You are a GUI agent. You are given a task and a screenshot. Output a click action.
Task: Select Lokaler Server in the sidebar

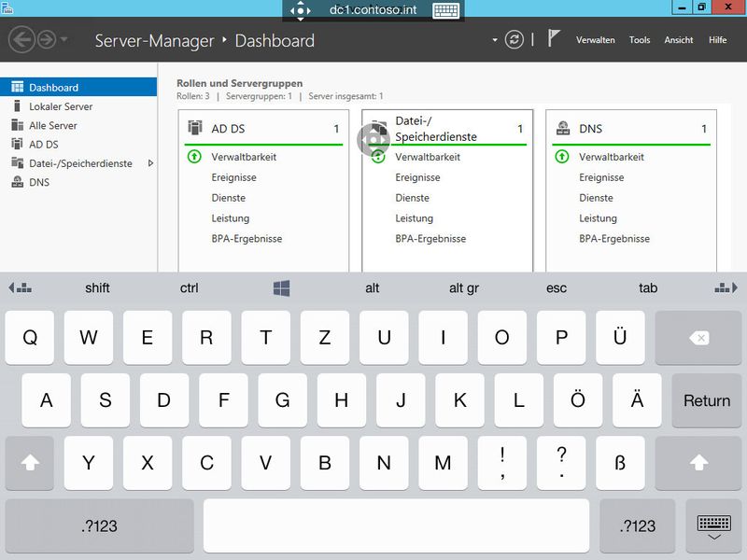pos(78,106)
